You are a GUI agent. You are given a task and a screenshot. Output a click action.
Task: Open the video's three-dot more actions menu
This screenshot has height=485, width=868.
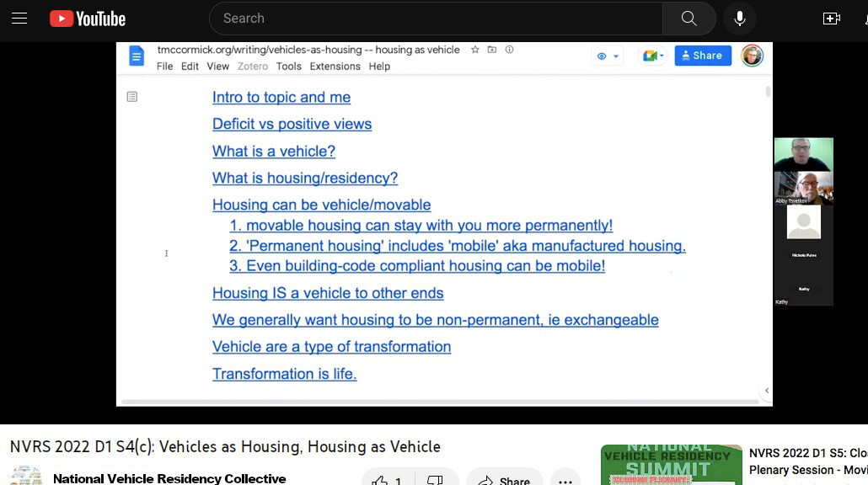pyautogui.click(x=565, y=481)
